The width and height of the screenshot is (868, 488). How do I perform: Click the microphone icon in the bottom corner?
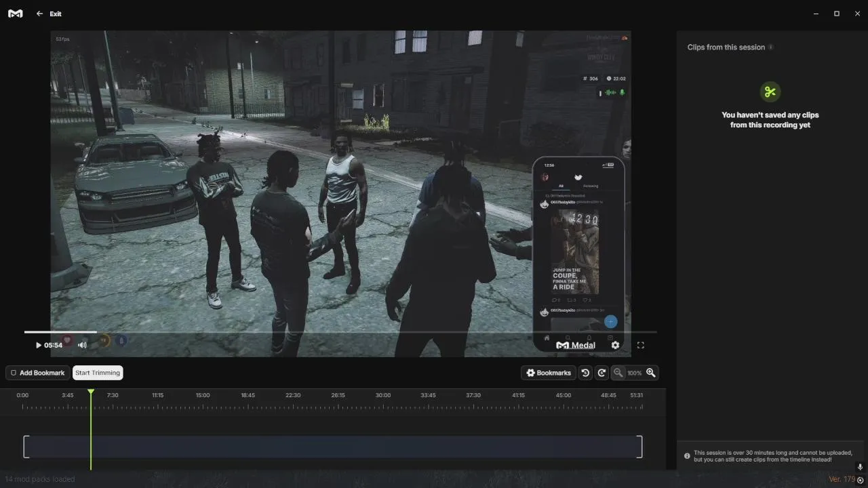pyautogui.click(x=860, y=467)
